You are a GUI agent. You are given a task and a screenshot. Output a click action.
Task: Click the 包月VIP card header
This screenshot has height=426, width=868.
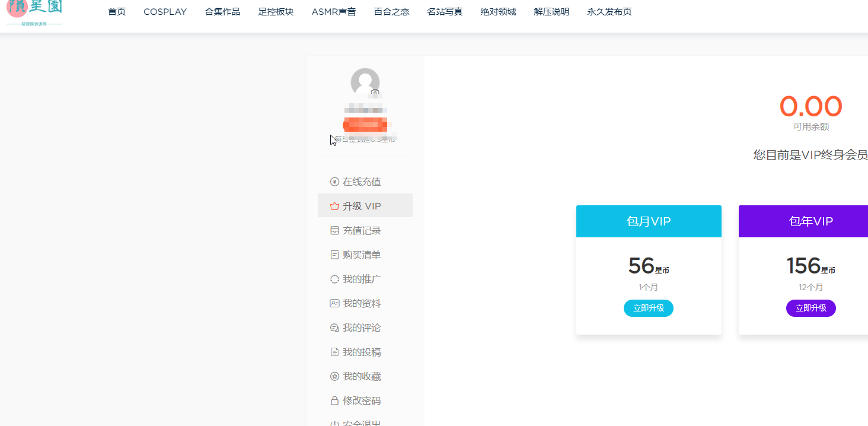(x=649, y=221)
